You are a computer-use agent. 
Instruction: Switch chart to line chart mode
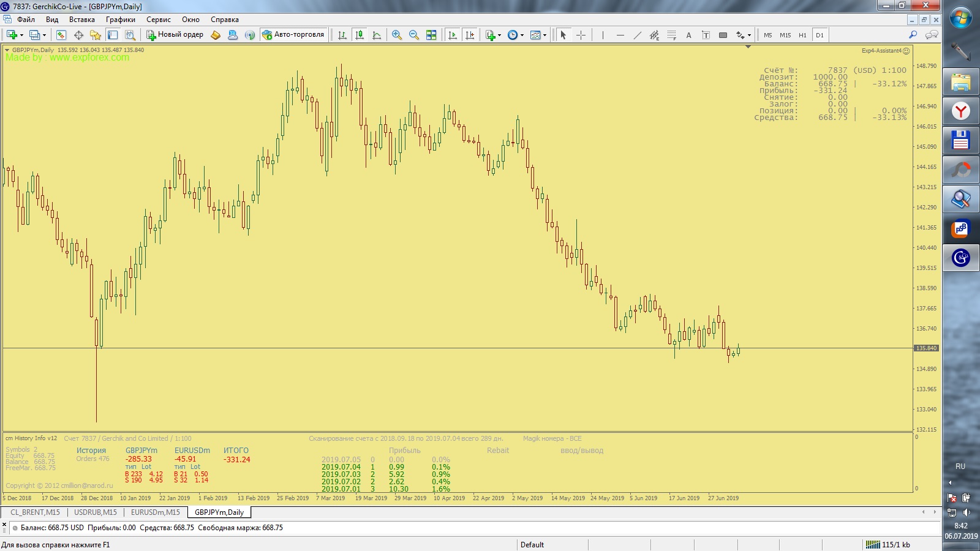377,35
